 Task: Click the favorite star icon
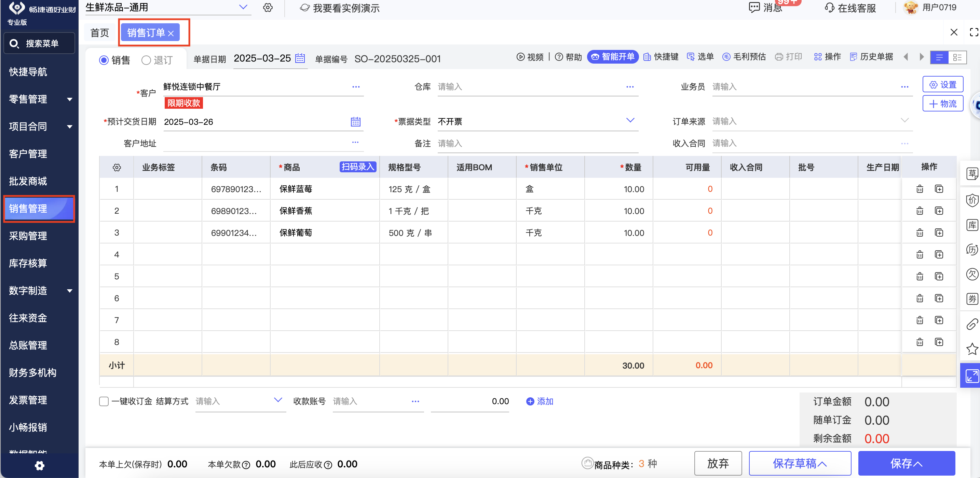click(x=972, y=349)
